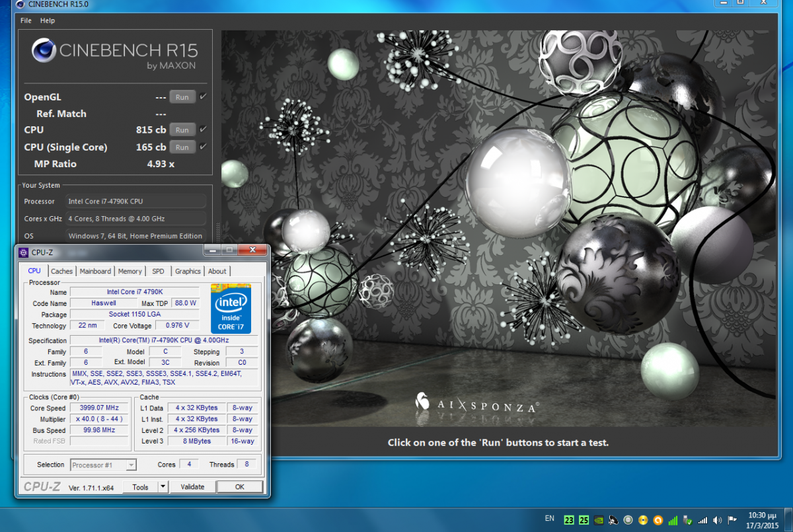Click the tray temperature icon showing 25
This screenshot has height=532, width=793.
(x=584, y=520)
